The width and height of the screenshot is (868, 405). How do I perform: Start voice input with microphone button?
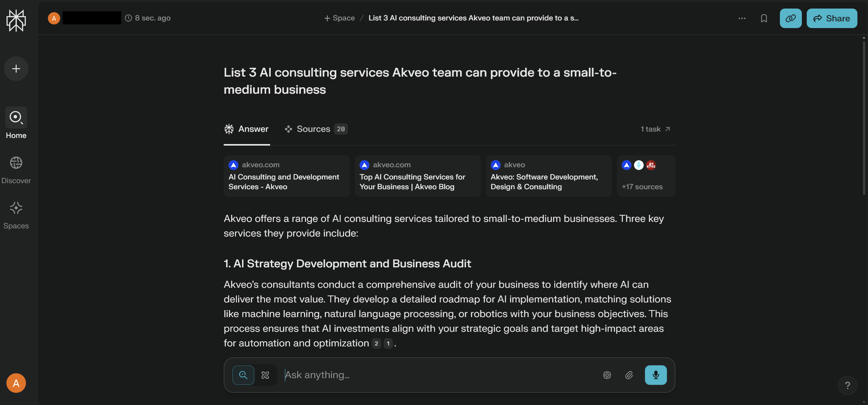pyautogui.click(x=656, y=375)
